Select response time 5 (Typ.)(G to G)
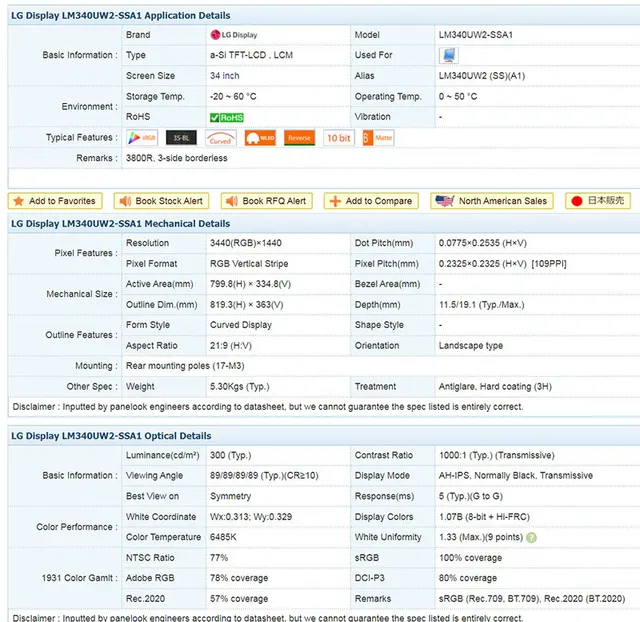Viewport: 640px width, 622px height. 471,497
